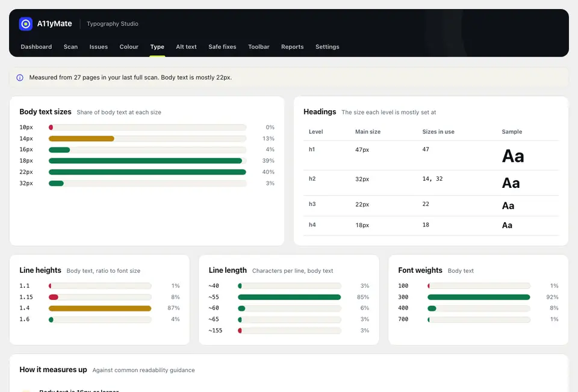Screen dimensions: 578x392
Task: Click the Line heights heading
Action: click(40, 270)
